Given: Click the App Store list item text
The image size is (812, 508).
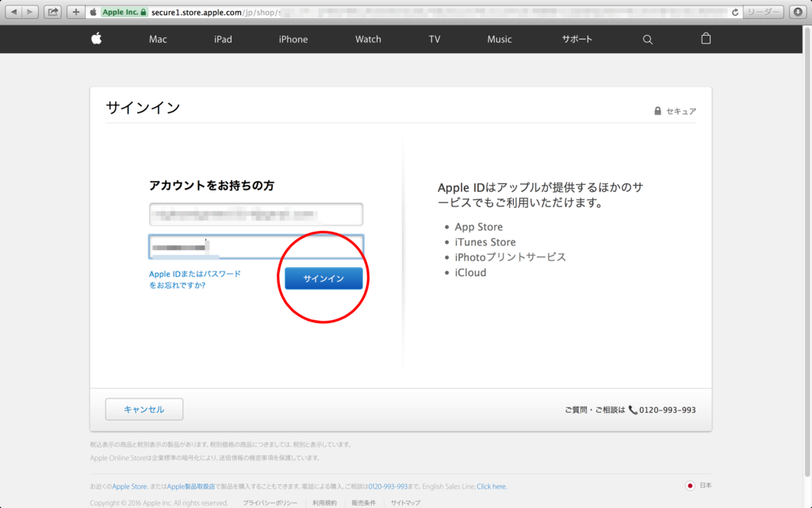Looking at the screenshot, I should pos(478,227).
